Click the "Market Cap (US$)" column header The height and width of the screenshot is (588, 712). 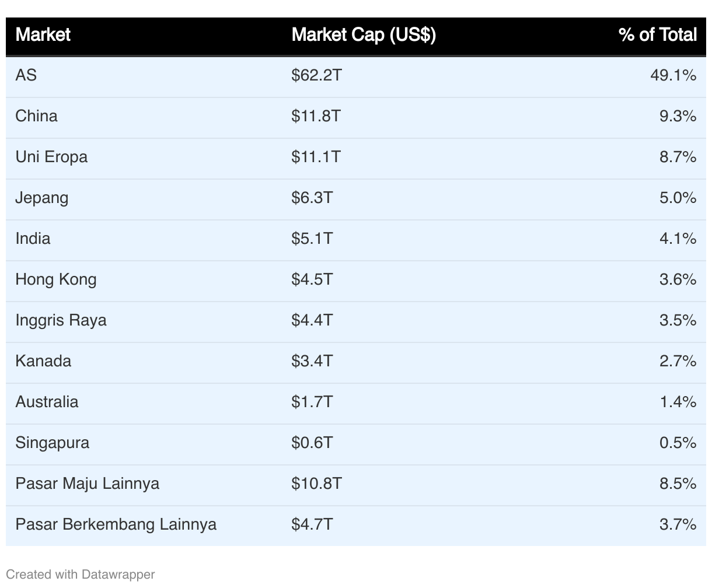tap(363, 35)
